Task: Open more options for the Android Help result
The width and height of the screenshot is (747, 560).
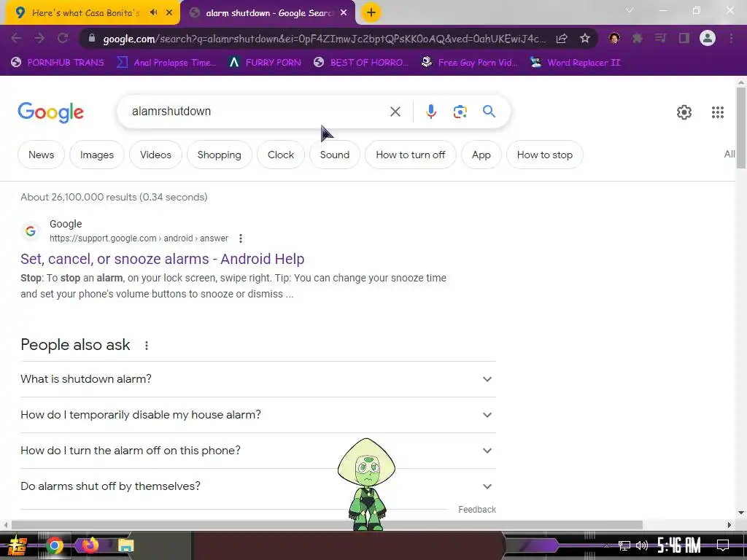Action: pos(241,238)
